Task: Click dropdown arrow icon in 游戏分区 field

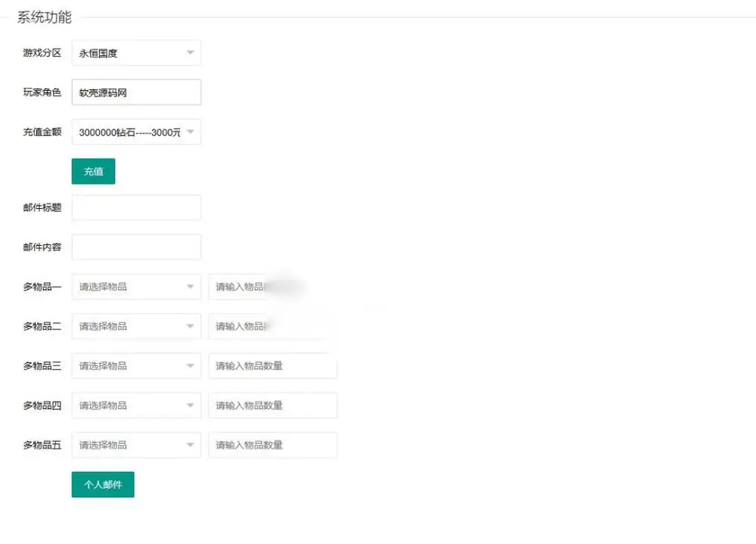Action: 191,53
